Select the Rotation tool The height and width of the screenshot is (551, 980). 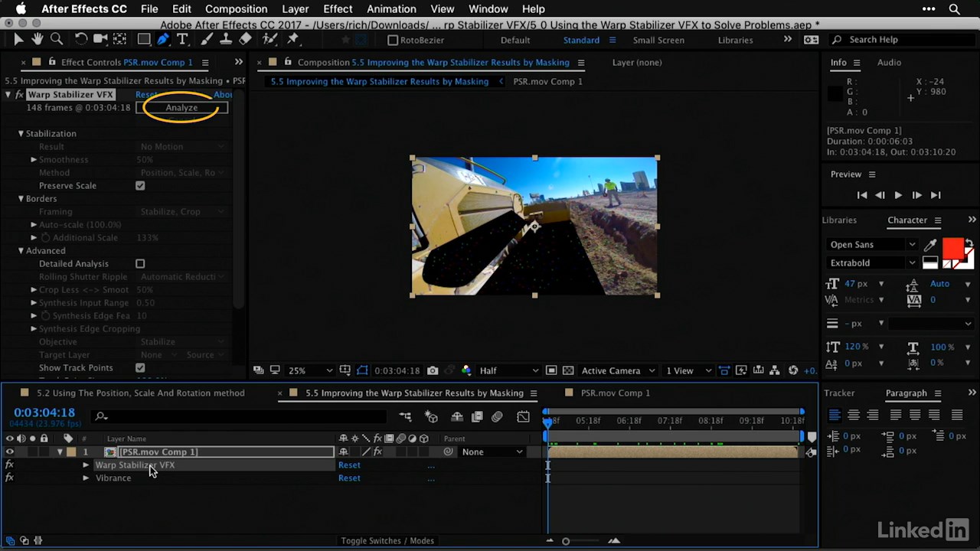81,39
